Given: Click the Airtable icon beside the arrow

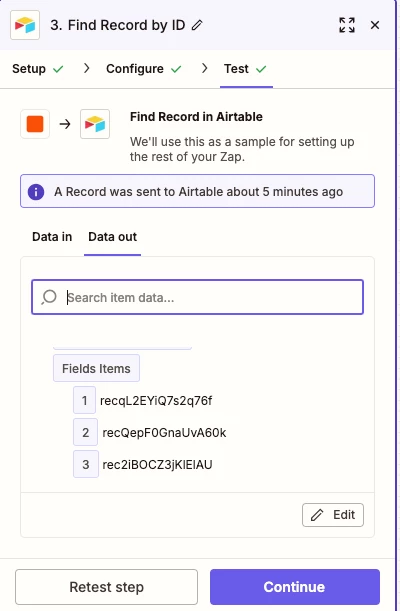Looking at the screenshot, I should pos(95,124).
